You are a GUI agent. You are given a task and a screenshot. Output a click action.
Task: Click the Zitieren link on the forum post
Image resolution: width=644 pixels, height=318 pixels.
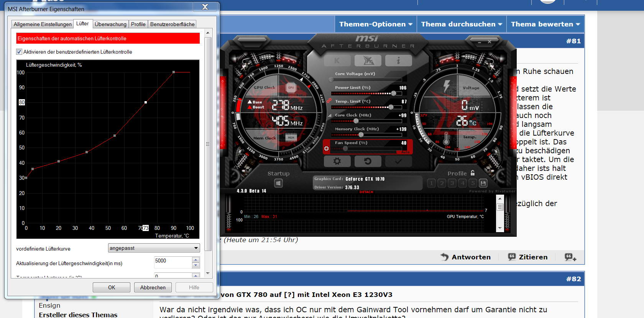click(x=528, y=257)
